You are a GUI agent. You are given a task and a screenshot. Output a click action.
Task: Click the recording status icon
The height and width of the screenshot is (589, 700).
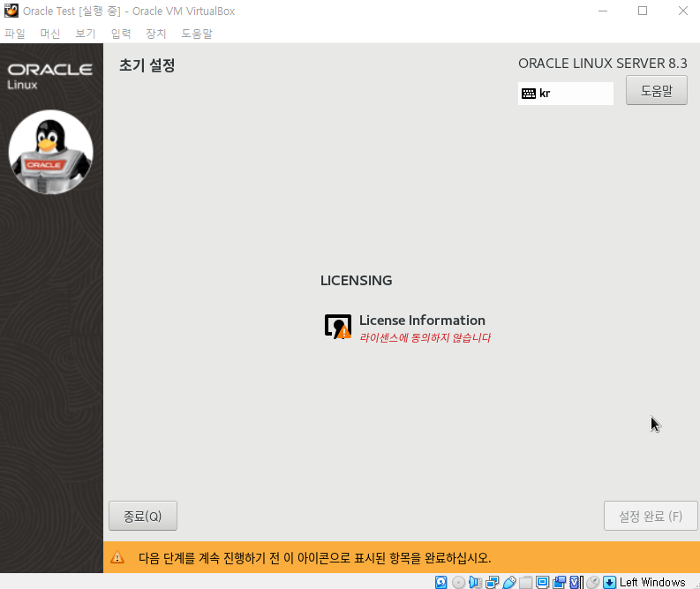click(559, 582)
